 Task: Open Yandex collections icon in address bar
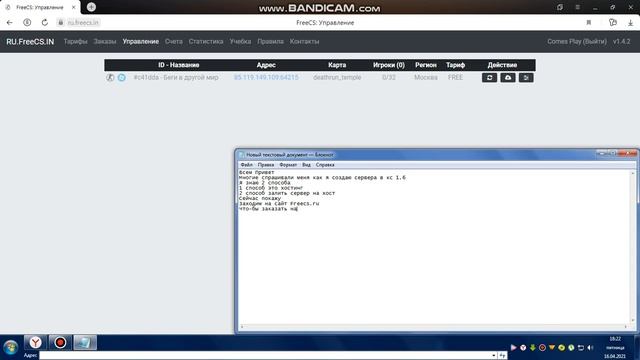(x=613, y=22)
